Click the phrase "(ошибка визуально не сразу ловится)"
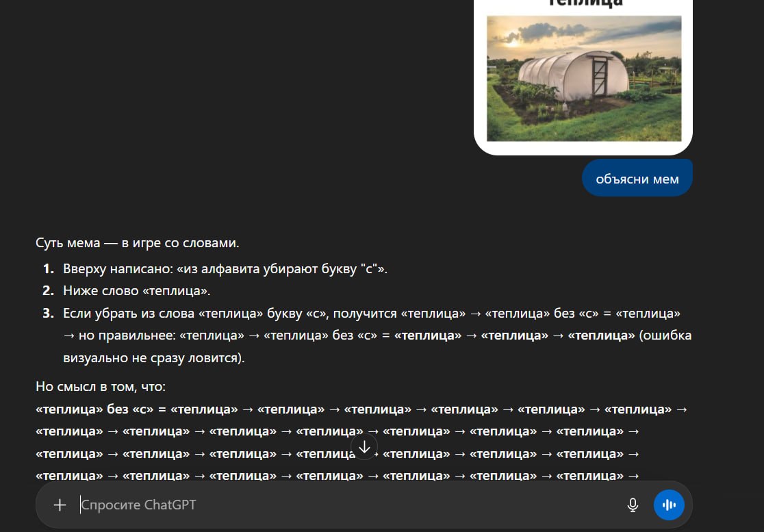 click(x=377, y=346)
